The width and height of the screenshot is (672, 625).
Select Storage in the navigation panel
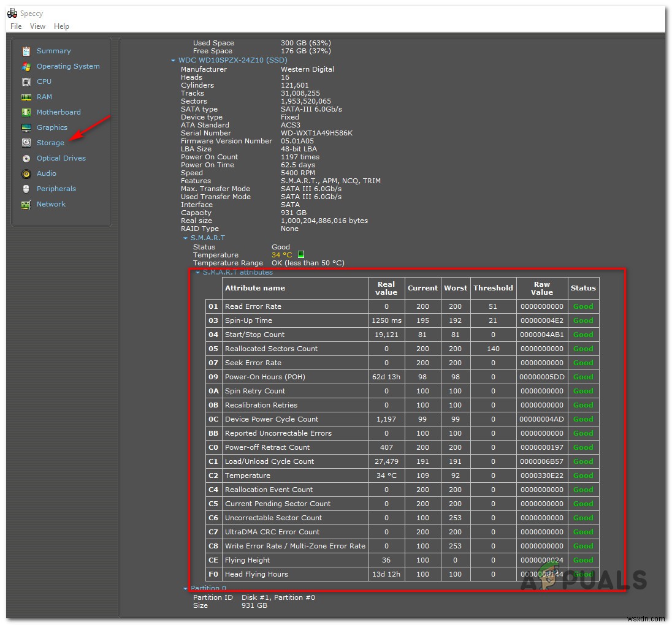(x=50, y=143)
